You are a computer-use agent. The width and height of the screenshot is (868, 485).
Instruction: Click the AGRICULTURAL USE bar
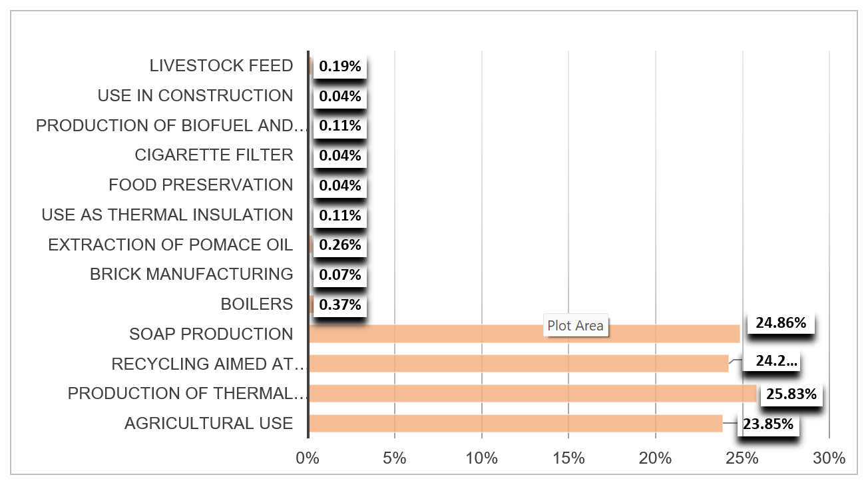pos(516,423)
